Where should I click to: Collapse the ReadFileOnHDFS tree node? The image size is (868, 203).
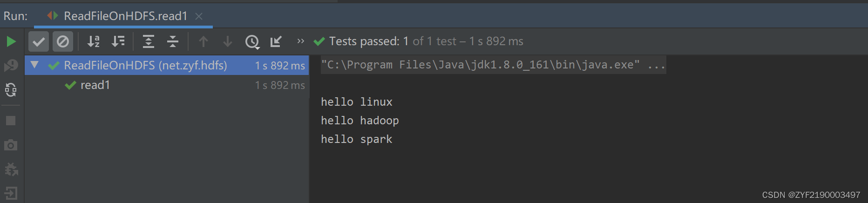pyautogui.click(x=34, y=65)
